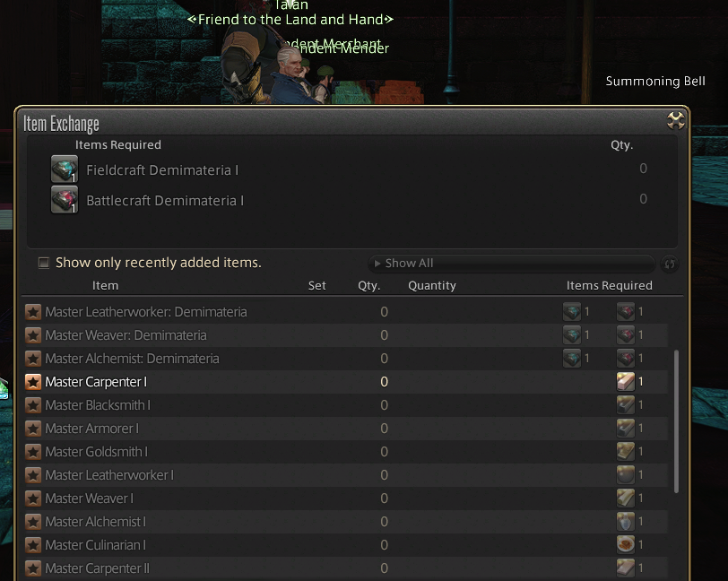This screenshot has width=728, height=581.
Task: Click the item list scrollbar
Action: click(x=676, y=421)
